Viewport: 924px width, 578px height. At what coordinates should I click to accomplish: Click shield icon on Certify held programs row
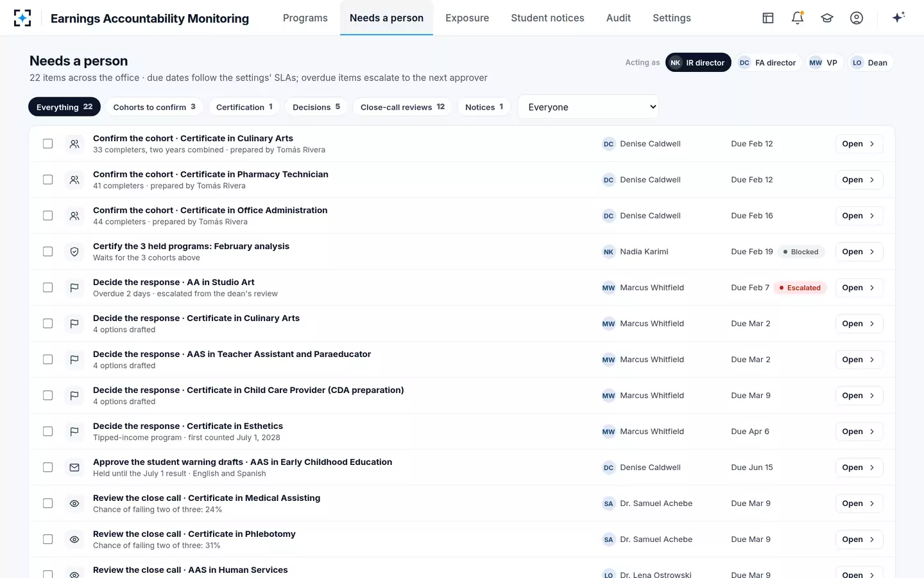pyautogui.click(x=74, y=252)
